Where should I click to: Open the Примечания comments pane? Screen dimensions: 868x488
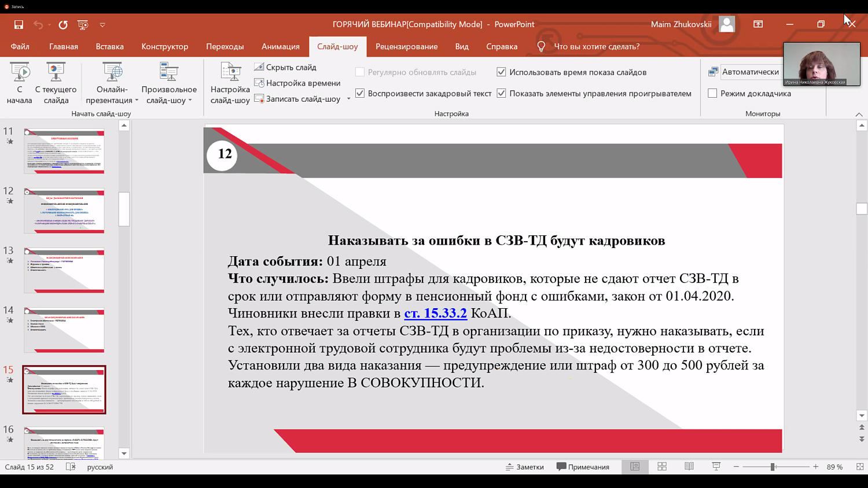pos(583,467)
